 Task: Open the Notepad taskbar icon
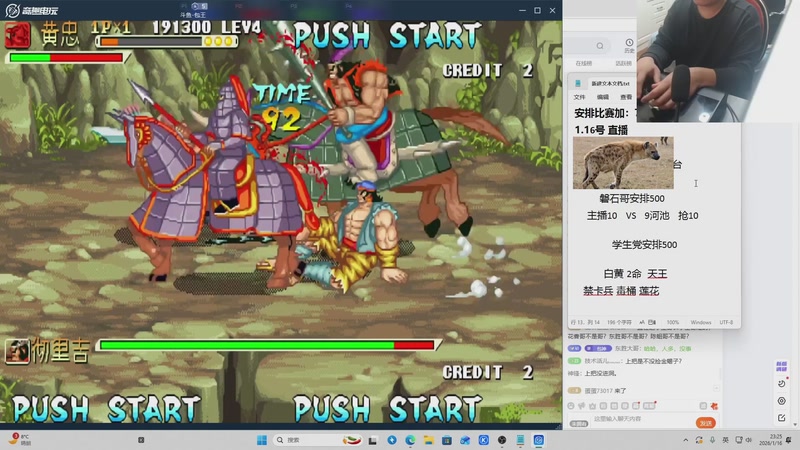[520, 440]
